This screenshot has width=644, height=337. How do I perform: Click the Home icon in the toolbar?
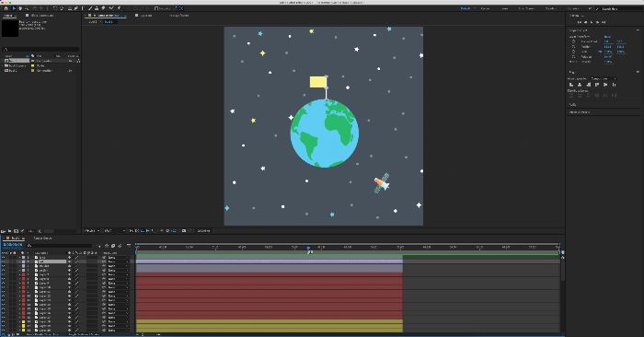[6, 8]
